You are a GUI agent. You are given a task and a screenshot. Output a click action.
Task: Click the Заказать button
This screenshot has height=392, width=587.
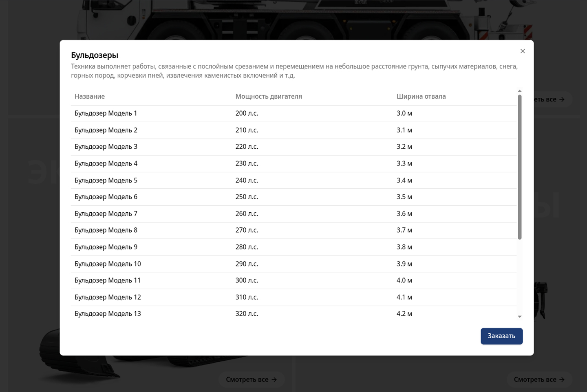coord(501,336)
